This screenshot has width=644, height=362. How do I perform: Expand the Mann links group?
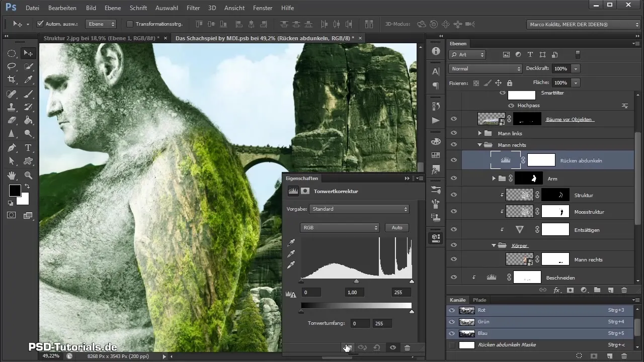tap(479, 133)
